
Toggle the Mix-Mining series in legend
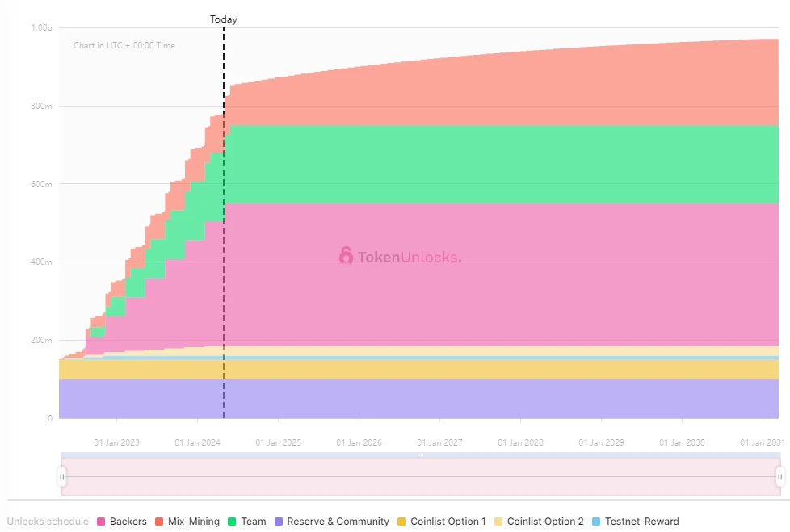(x=193, y=522)
